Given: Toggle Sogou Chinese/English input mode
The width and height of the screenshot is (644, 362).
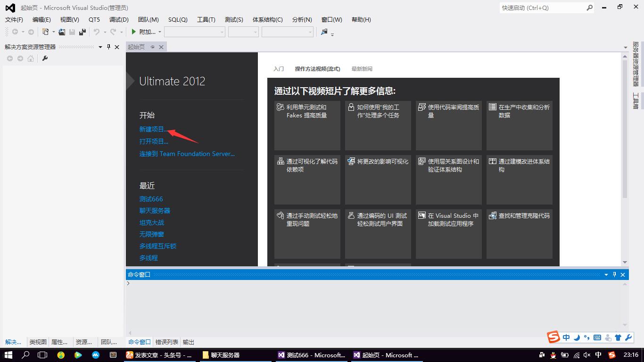Looking at the screenshot, I should [x=566, y=337].
